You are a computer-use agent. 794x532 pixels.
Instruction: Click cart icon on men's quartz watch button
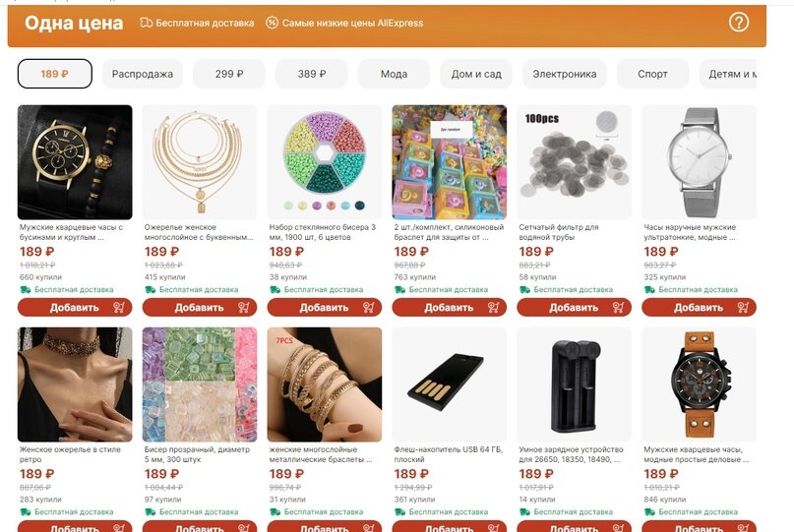coord(119,307)
